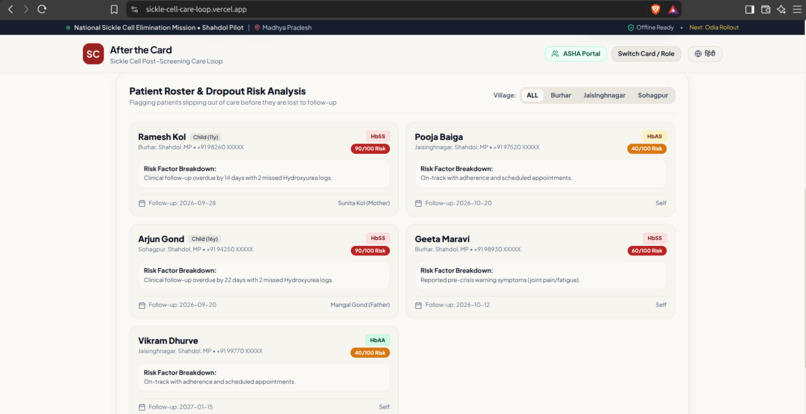This screenshot has height=414, width=806.
Task: Click the HbSS tag on Arjun Gond
Action: click(x=378, y=238)
